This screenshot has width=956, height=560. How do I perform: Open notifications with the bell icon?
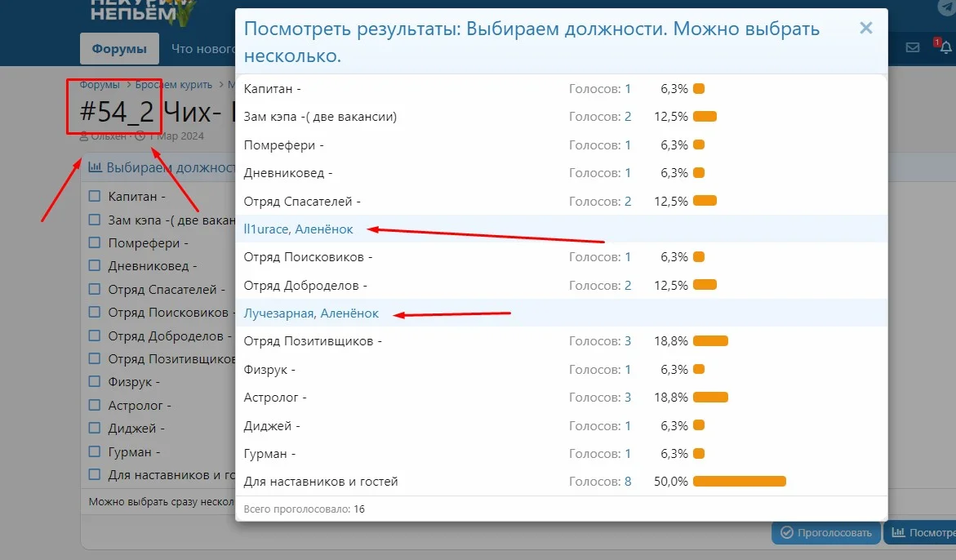945,47
